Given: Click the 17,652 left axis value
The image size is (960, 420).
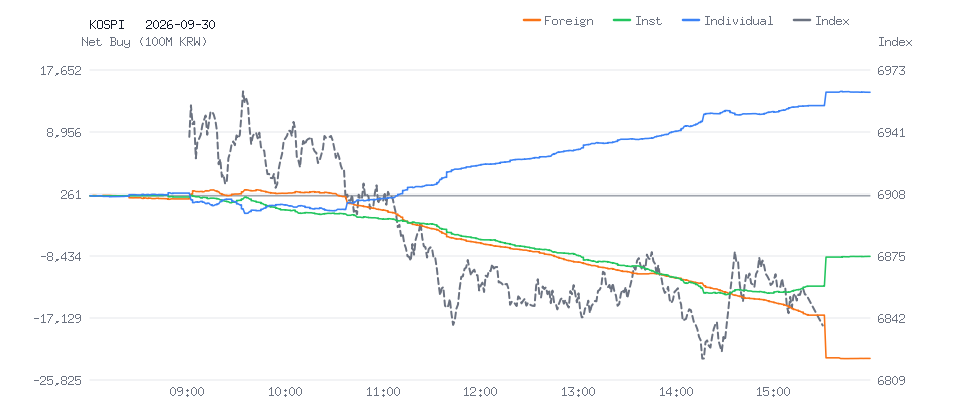Looking at the screenshot, I should coord(61,70).
